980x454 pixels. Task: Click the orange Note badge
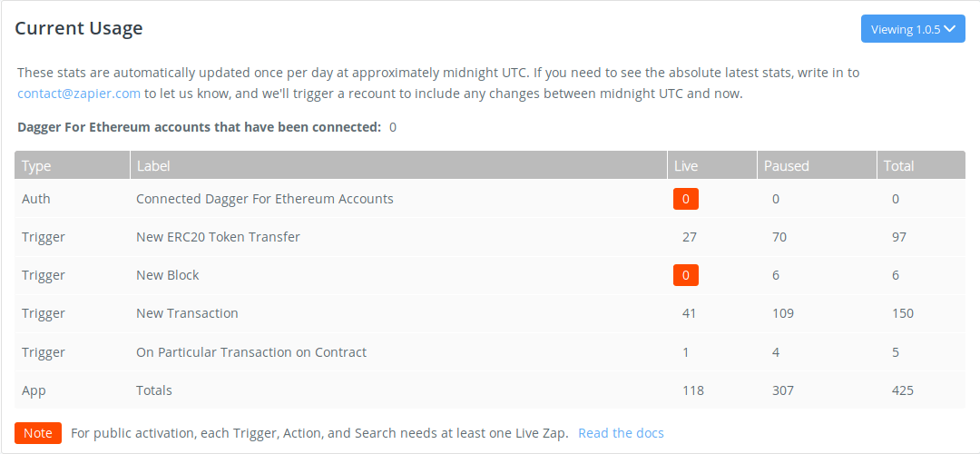coord(38,433)
